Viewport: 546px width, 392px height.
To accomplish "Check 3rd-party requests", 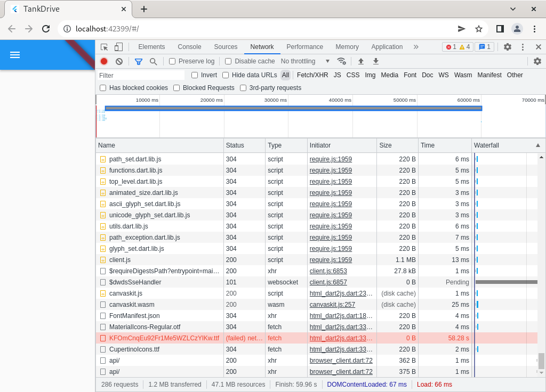I will (243, 88).
